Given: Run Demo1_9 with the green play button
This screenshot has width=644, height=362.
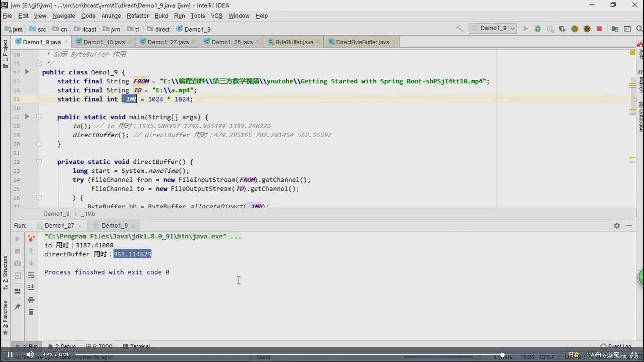Looking at the screenshot, I should [526, 29].
